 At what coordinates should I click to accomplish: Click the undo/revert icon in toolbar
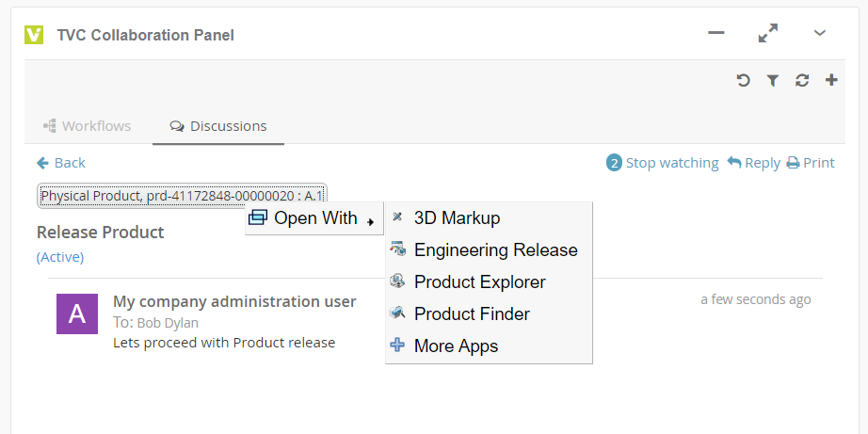tap(743, 81)
